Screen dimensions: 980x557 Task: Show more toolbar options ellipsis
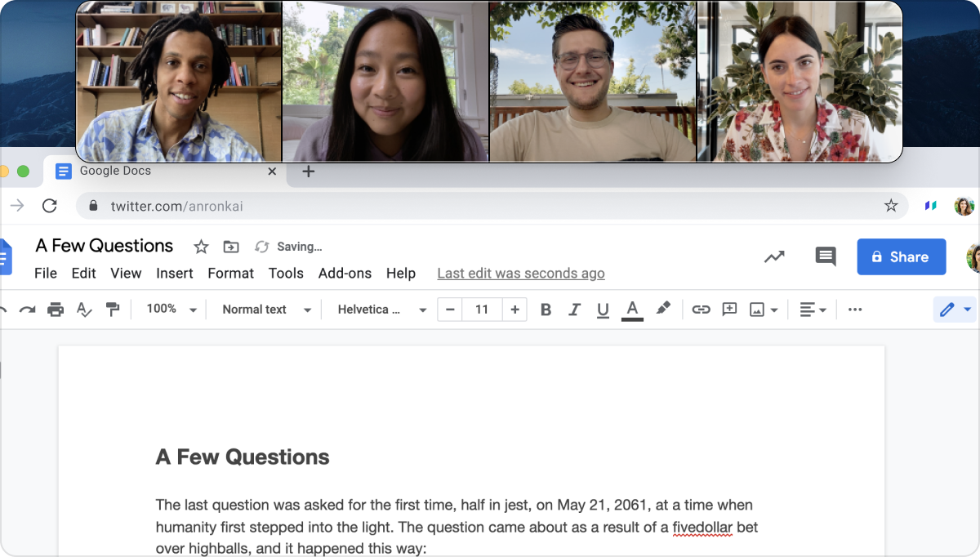[x=855, y=310]
